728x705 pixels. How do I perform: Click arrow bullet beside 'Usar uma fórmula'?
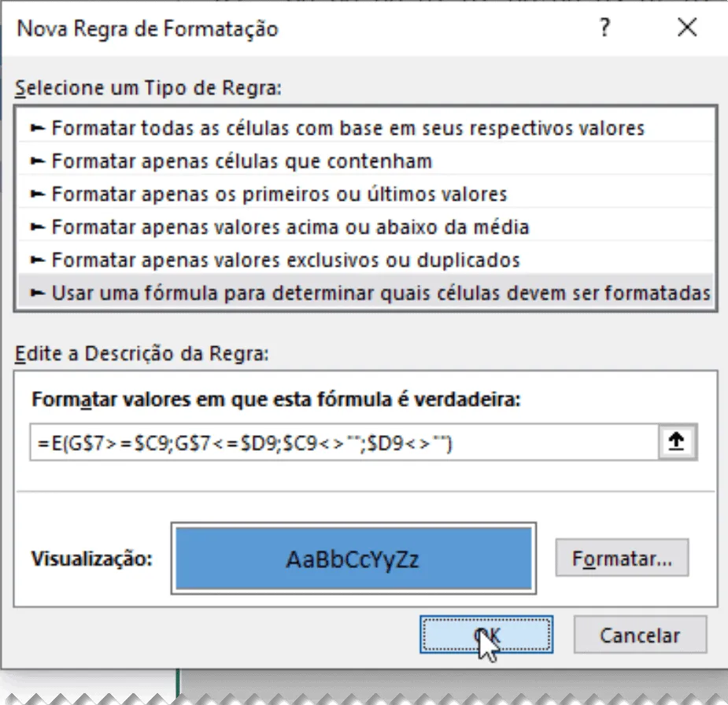click(37, 293)
